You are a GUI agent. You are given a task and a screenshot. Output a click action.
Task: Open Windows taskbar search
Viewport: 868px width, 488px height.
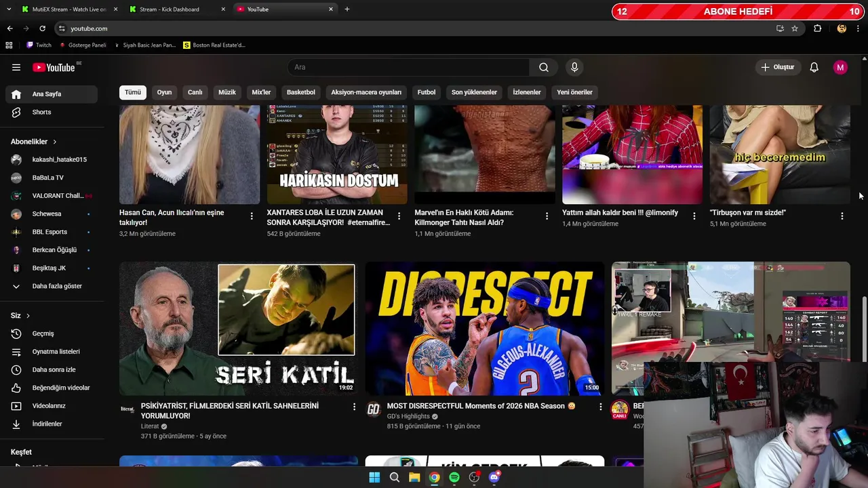point(394,477)
